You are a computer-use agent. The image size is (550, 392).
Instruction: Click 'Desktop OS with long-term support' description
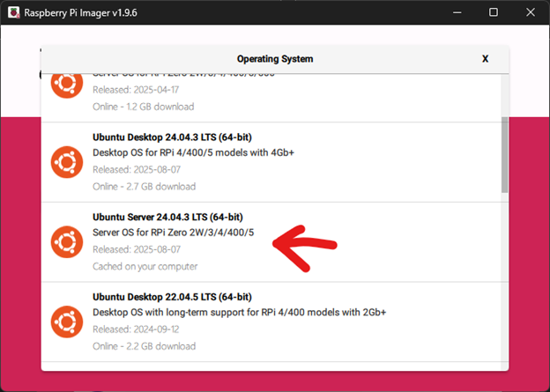(239, 313)
